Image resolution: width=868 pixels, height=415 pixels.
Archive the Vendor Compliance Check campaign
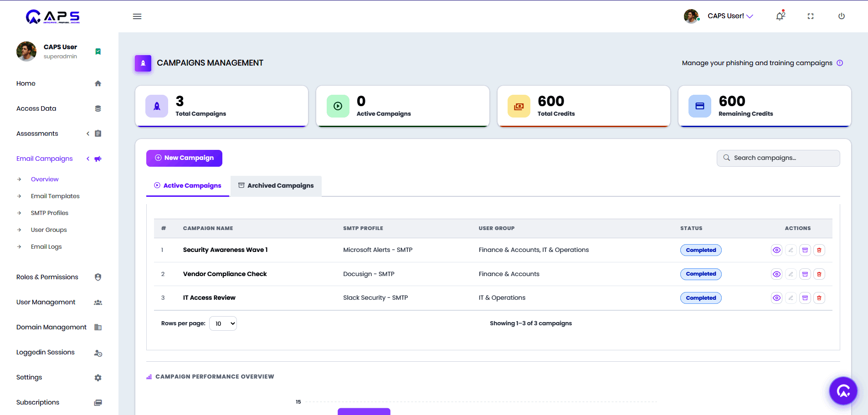pos(805,274)
